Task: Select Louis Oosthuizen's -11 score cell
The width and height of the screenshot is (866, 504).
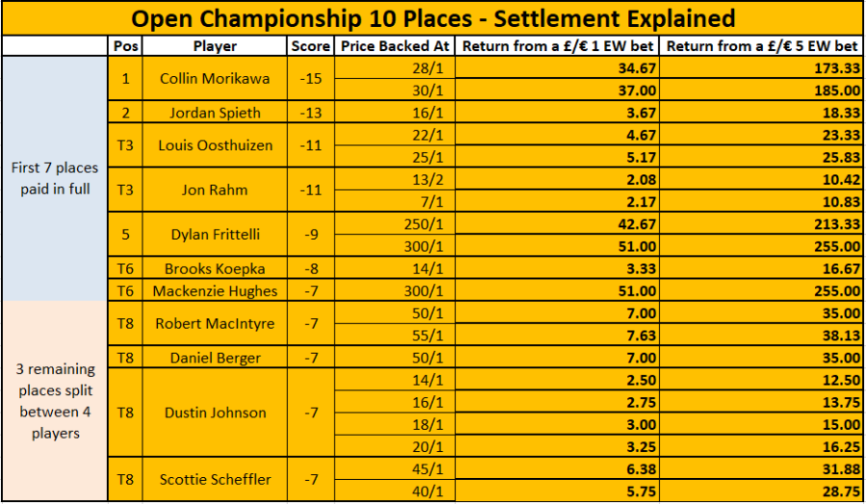Action: pyautogui.click(x=311, y=146)
